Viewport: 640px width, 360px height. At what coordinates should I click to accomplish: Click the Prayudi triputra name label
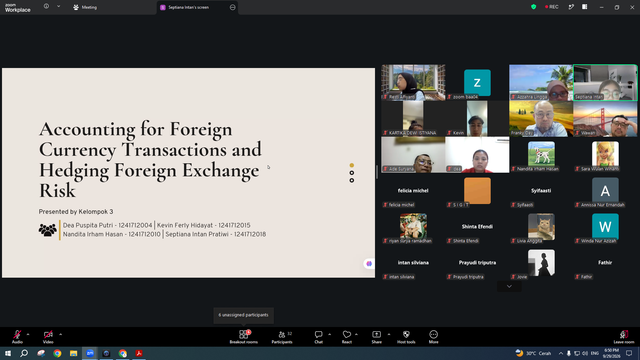(x=477, y=262)
